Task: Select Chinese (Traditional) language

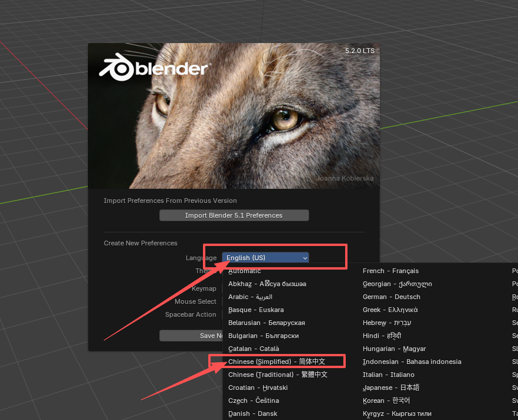Action: point(277,375)
